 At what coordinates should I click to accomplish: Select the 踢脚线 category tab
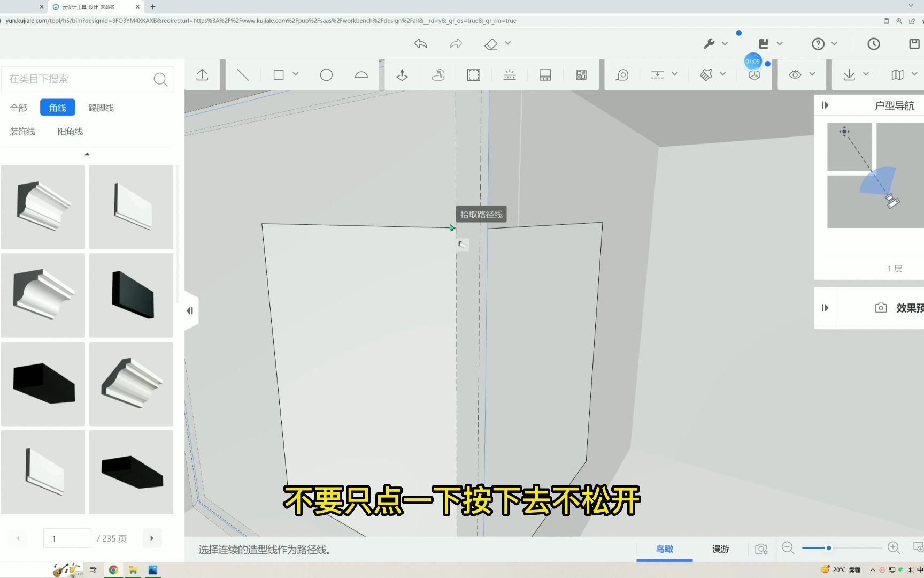tap(101, 108)
